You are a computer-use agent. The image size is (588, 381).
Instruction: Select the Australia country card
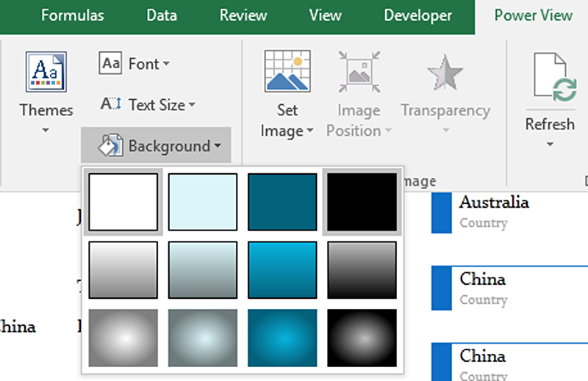tap(509, 212)
